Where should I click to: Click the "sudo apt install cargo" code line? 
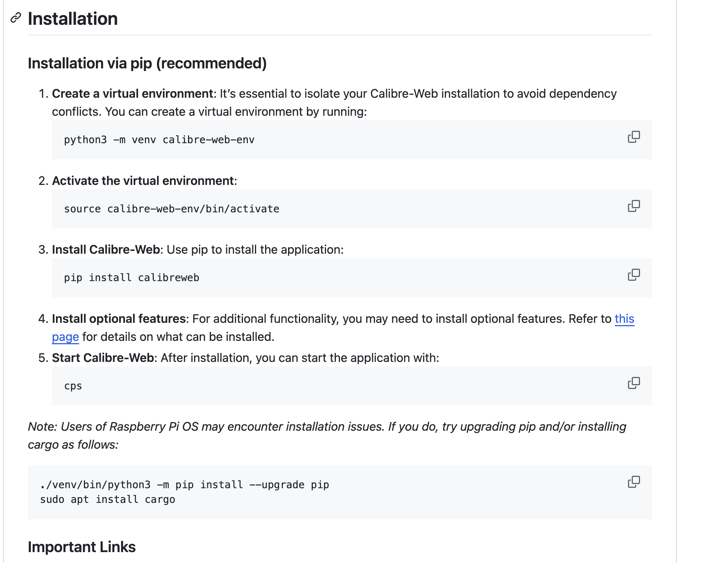click(108, 499)
